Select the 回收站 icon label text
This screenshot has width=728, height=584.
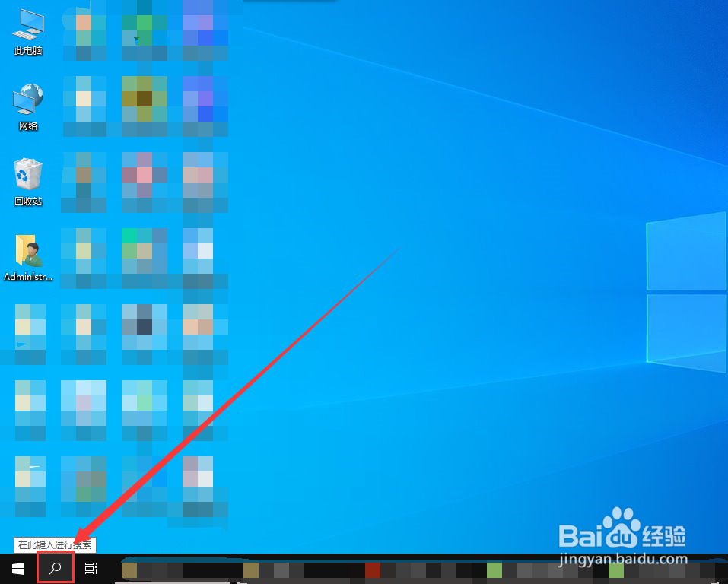point(28,201)
